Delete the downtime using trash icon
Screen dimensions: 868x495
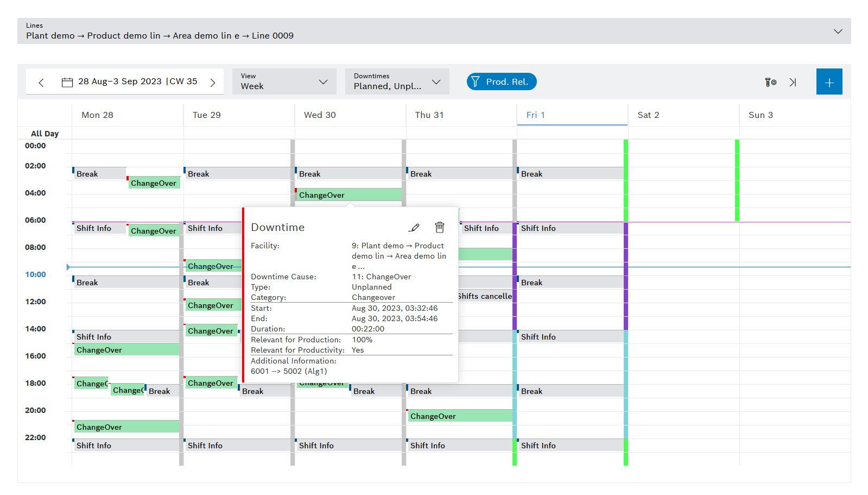(x=440, y=228)
